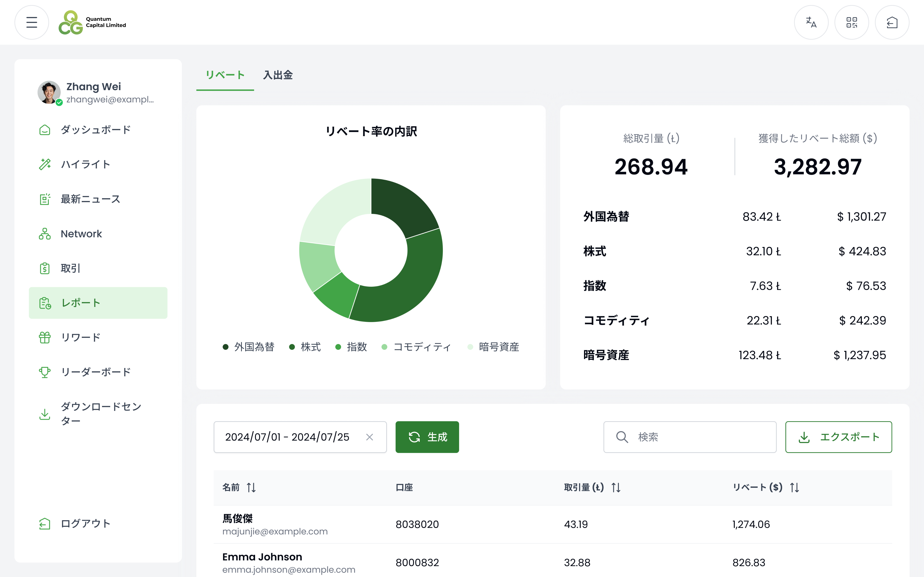Click the Network sidebar icon

pyautogui.click(x=45, y=234)
